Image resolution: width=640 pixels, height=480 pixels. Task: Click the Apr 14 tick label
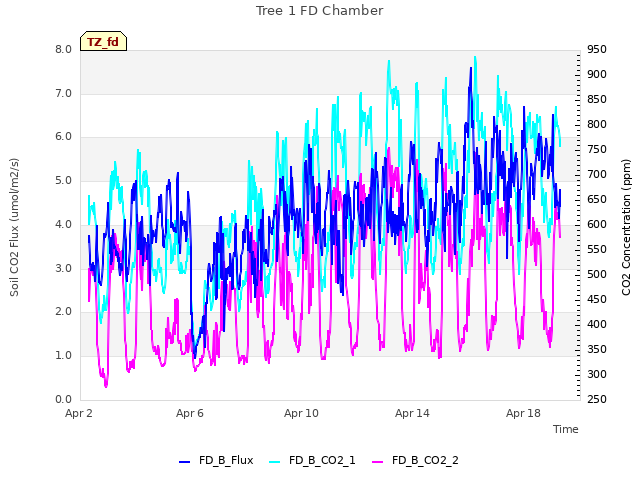(412, 413)
